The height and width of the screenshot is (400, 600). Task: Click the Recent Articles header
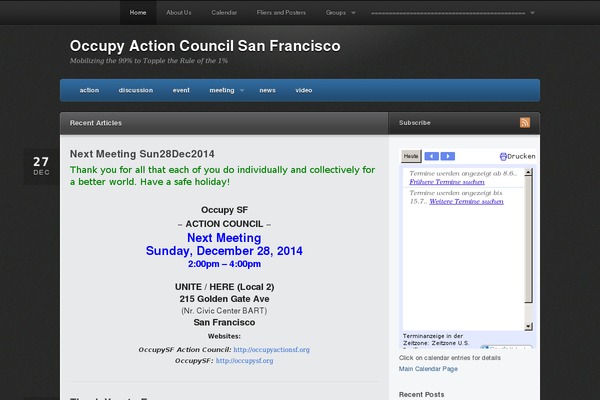pos(96,123)
